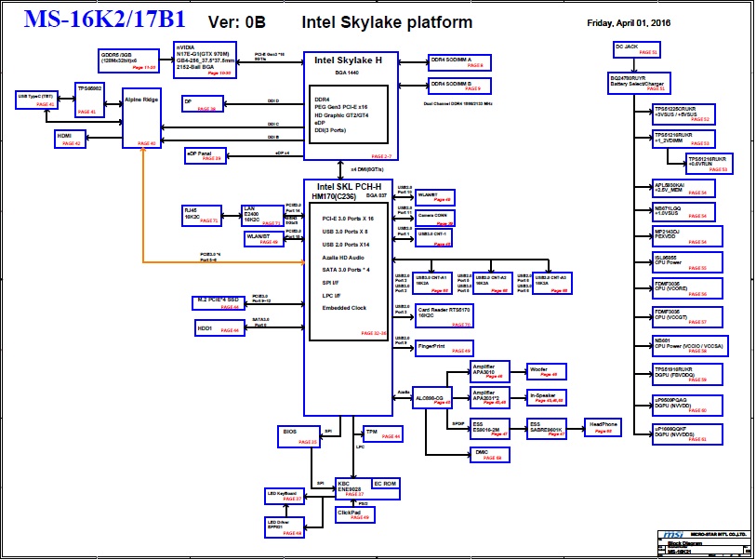The height and width of the screenshot is (560, 756).
Task: Click the uP9509PQAG DGPU (NVVDD) block
Action: [687, 406]
